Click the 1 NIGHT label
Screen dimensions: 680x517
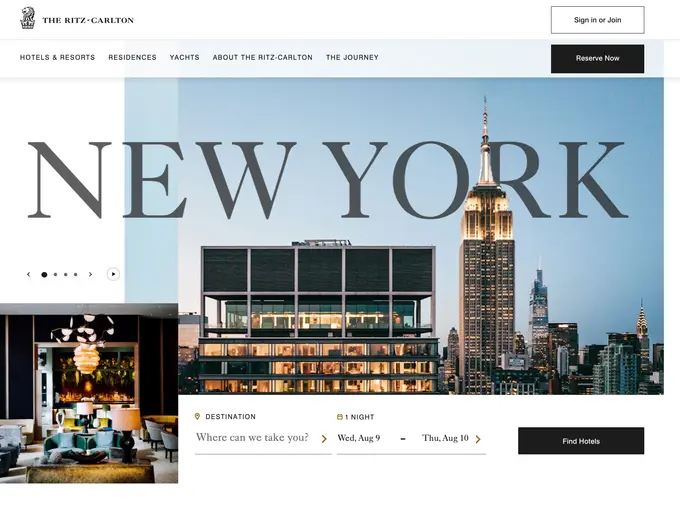pyautogui.click(x=360, y=417)
